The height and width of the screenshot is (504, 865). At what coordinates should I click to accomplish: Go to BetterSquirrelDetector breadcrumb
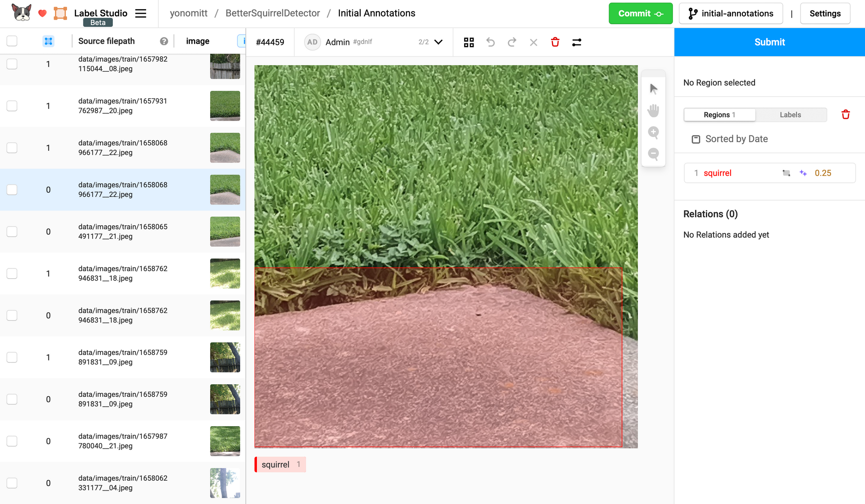273,13
